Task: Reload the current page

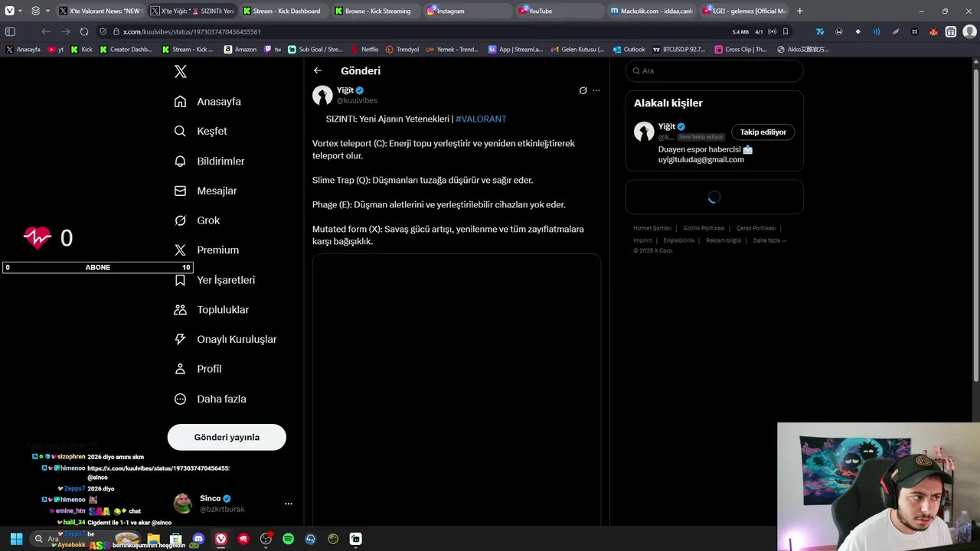Action: [84, 31]
